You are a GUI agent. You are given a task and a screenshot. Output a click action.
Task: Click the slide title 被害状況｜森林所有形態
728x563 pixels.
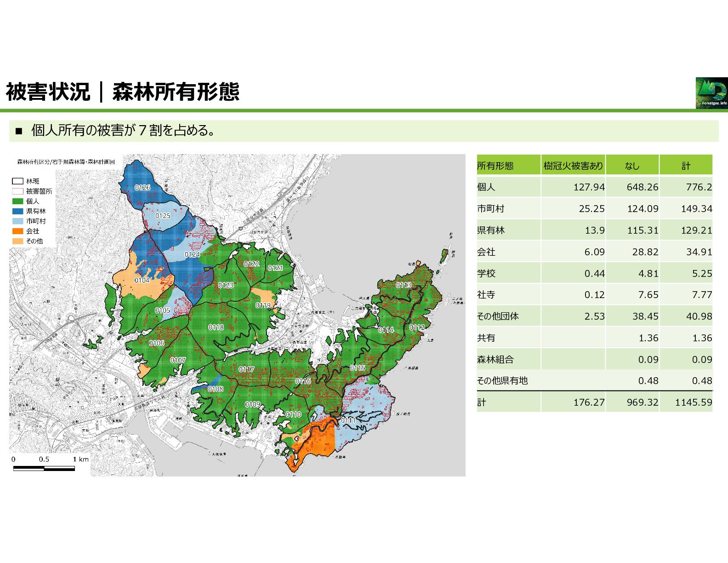click(x=123, y=92)
